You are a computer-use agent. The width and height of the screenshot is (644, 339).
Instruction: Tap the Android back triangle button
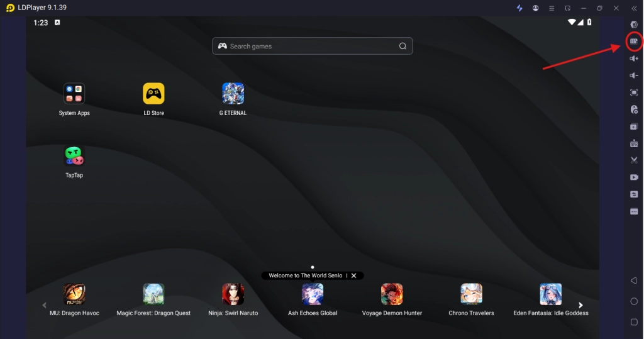pyautogui.click(x=633, y=281)
